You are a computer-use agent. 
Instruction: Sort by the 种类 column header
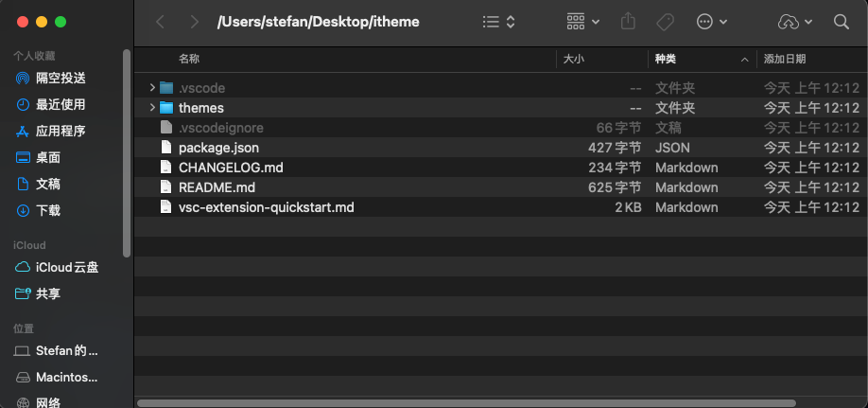tap(666, 59)
